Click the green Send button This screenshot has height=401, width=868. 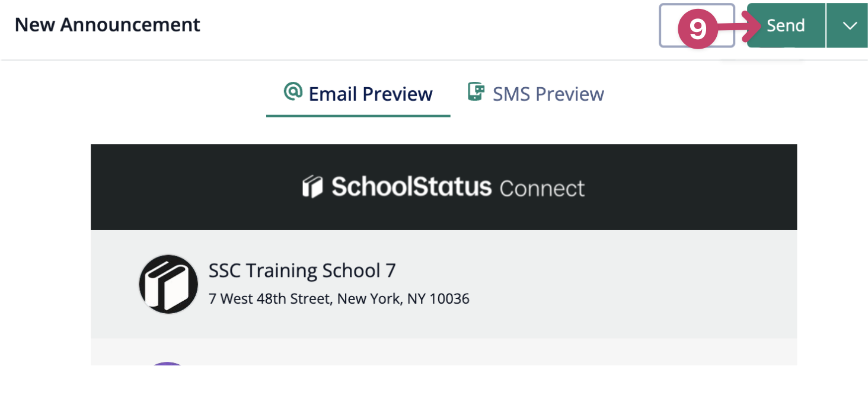pos(786,26)
